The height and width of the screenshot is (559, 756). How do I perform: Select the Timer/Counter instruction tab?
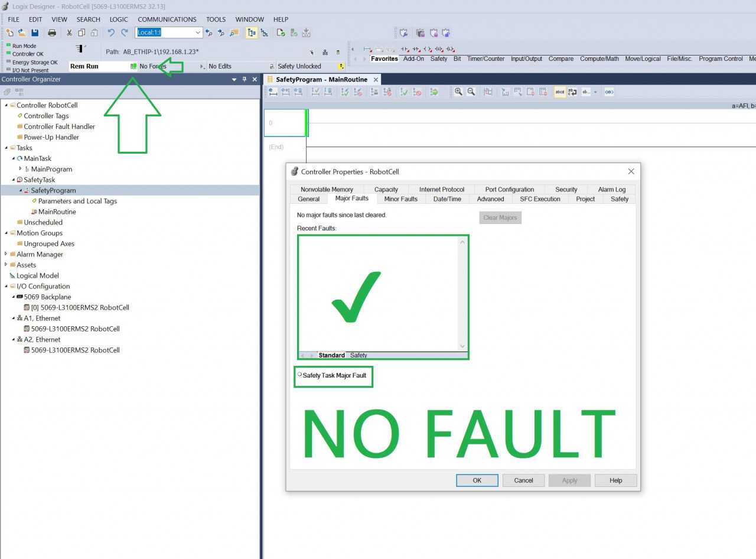pyautogui.click(x=486, y=58)
